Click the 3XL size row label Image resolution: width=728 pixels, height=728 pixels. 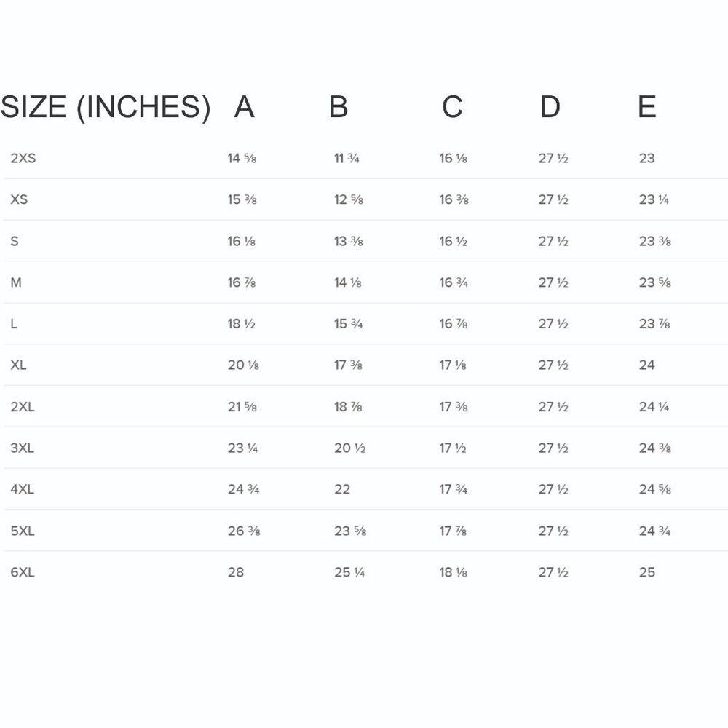tap(23, 448)
